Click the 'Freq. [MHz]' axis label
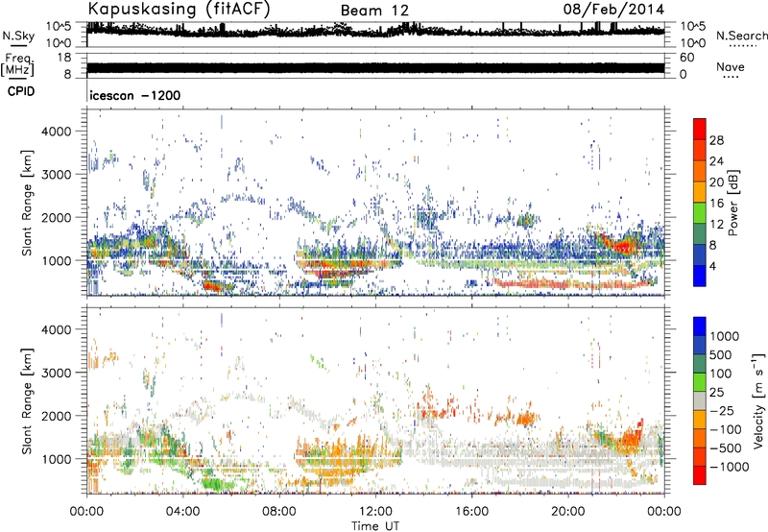 pos(17,65)
